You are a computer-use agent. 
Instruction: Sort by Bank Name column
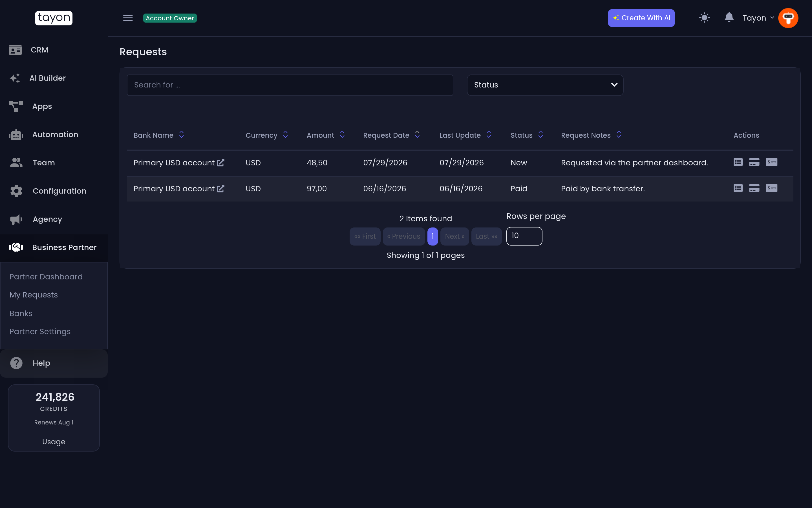click(x=182, y=135)
